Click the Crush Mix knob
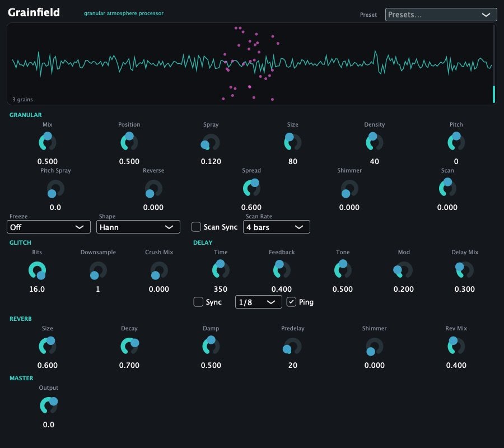 (159, 270)
